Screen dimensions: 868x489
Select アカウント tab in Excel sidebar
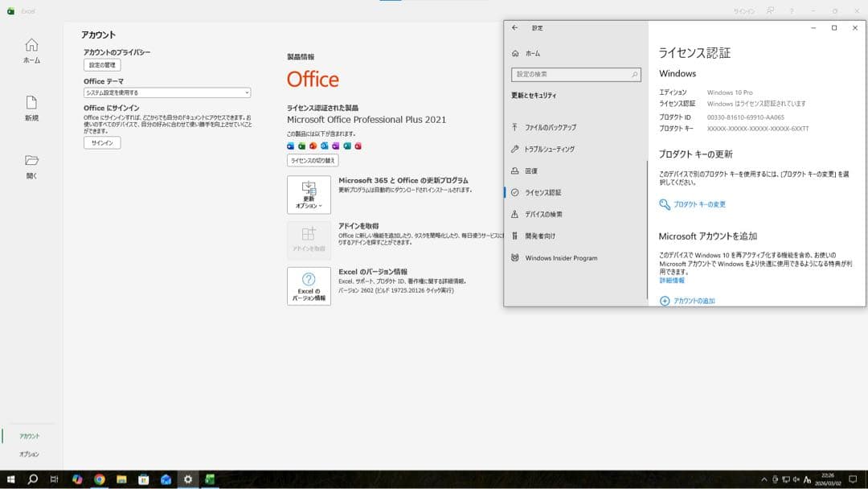pos(30,436)
